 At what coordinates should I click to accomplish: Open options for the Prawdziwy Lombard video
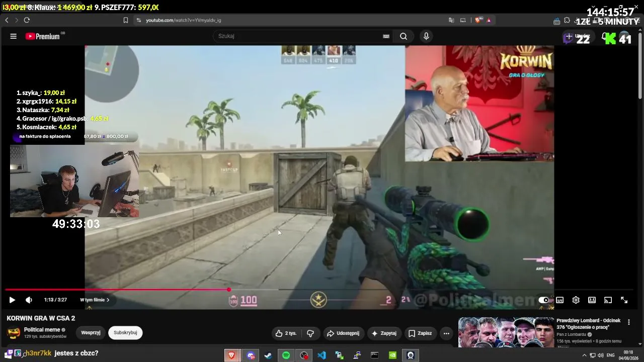tap(628, 322)
